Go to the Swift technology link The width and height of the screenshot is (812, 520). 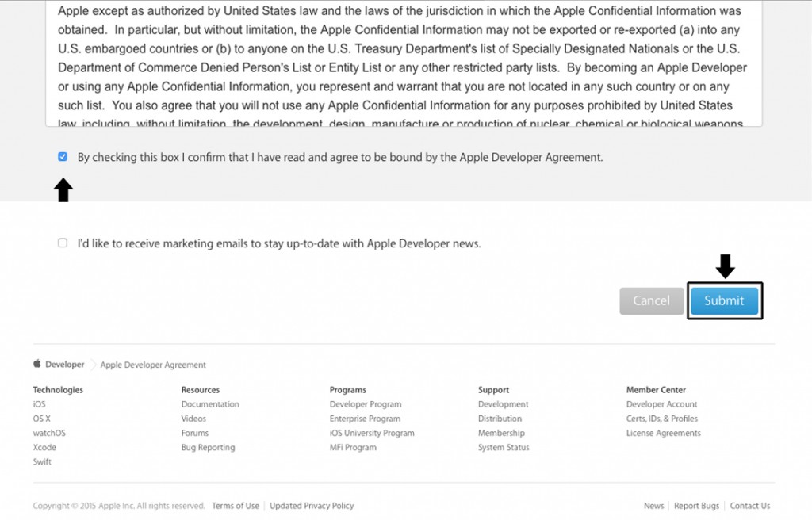point(42,462)
